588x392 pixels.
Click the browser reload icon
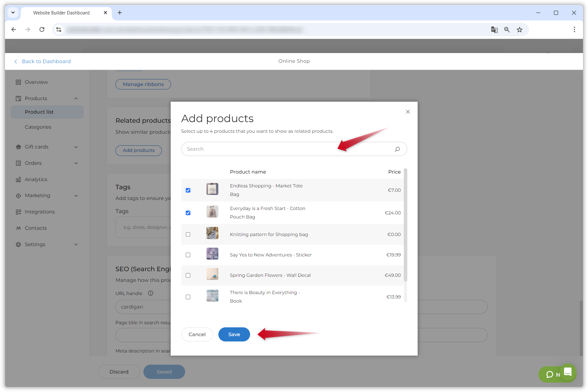pos(42,30)
